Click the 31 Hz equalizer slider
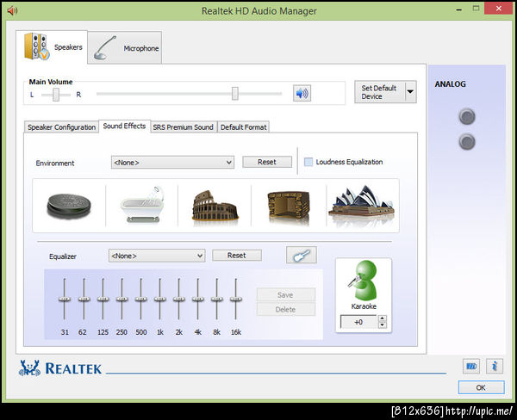The image size is (517, 420). pos(65,299)
